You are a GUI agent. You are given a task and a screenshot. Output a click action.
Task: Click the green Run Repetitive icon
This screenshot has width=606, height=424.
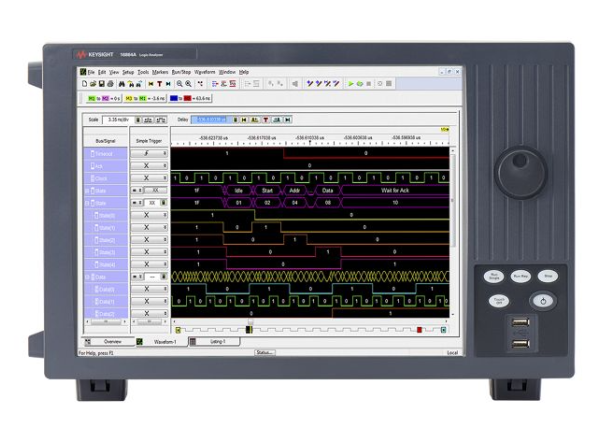[x=359, y=83]
